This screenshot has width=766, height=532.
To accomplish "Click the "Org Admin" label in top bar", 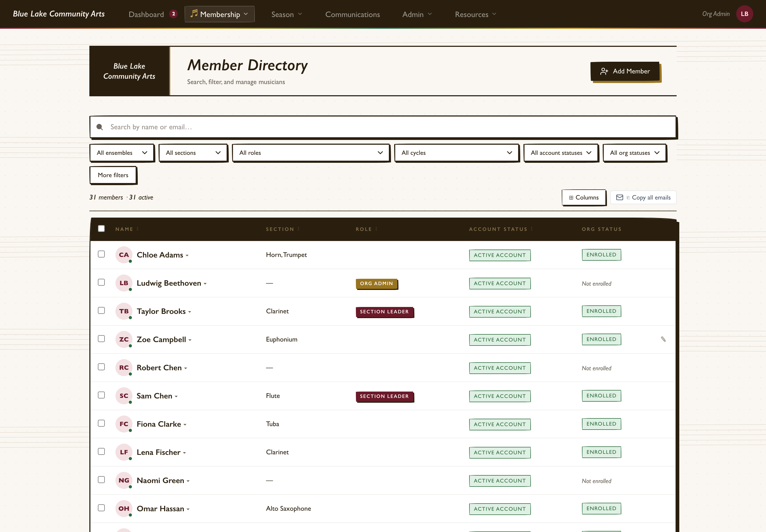I will click(x=716, y=14).
